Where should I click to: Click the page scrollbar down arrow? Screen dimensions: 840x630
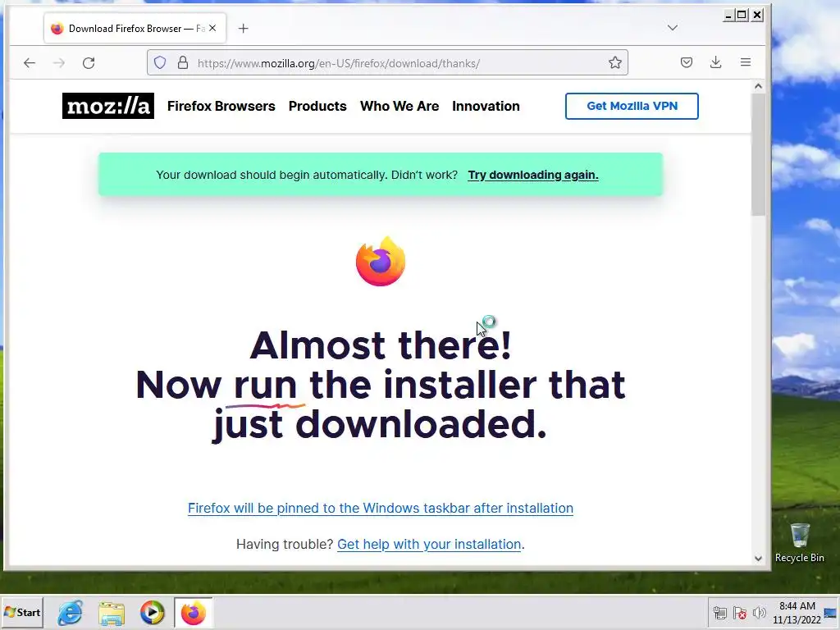(x=758, y=558)
